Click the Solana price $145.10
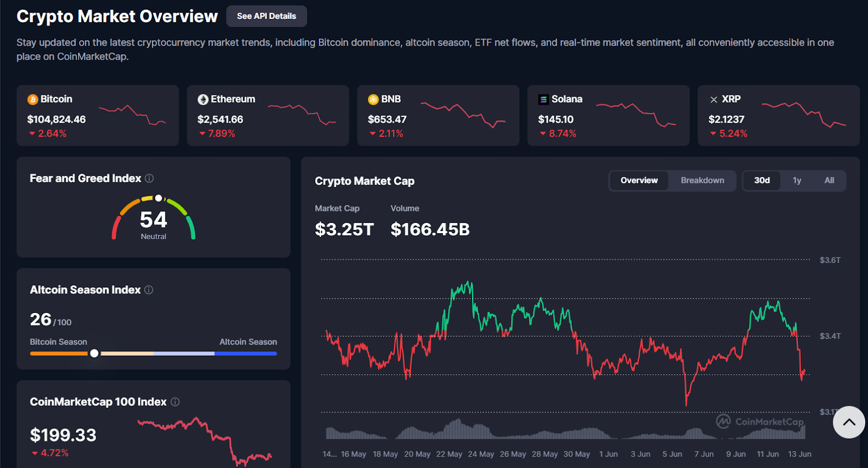The width and height of the screenshot is (868, 468). (556, 119)
